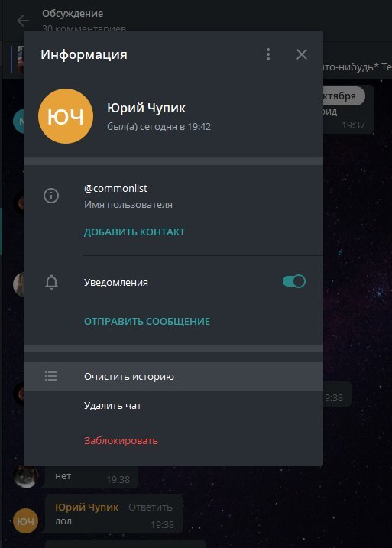The width and height of the screenshot is (392, 548).
Task: Click ОТПРАВИТЬ СООБЩЕНИЕ link
Action: click(147, 322)
